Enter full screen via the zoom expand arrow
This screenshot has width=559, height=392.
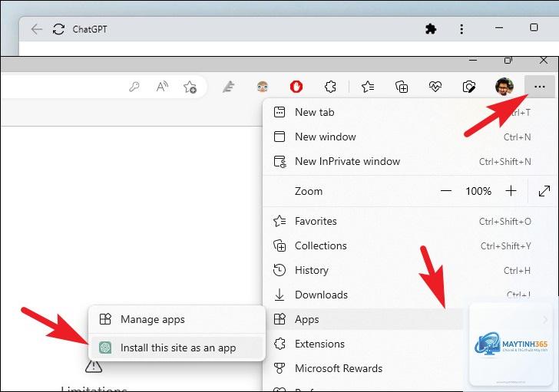(544, 191)
